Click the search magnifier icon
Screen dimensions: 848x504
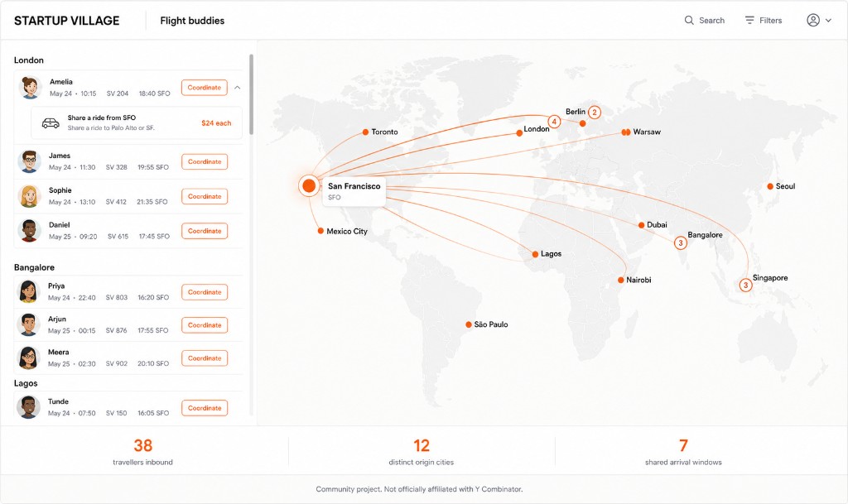point(688,21)
